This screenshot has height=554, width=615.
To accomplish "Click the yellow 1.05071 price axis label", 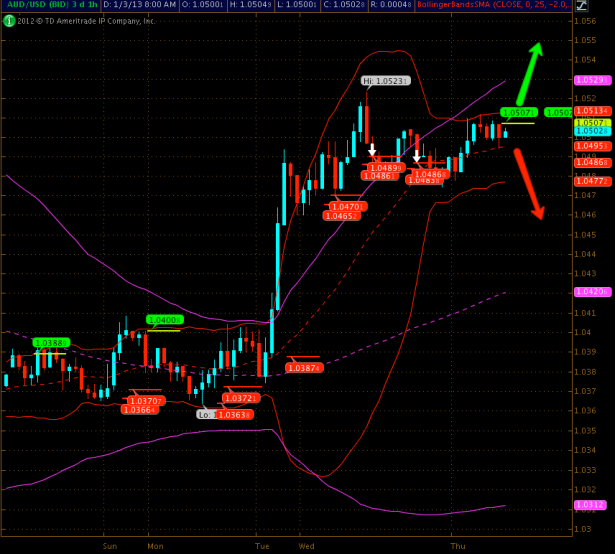I will pos(592,123).
